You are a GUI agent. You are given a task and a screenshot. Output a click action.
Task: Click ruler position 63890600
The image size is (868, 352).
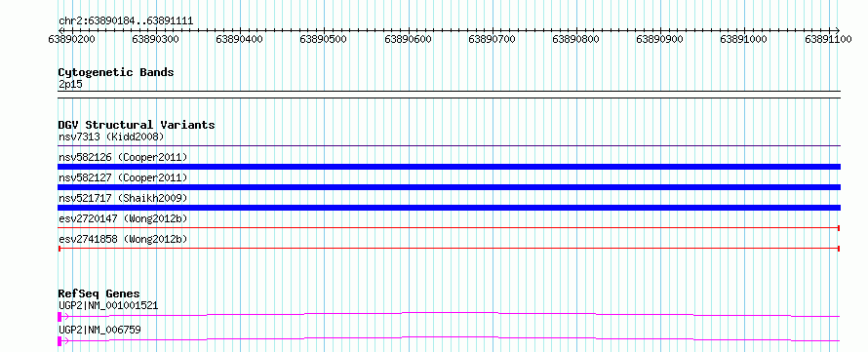click(408, 39)
